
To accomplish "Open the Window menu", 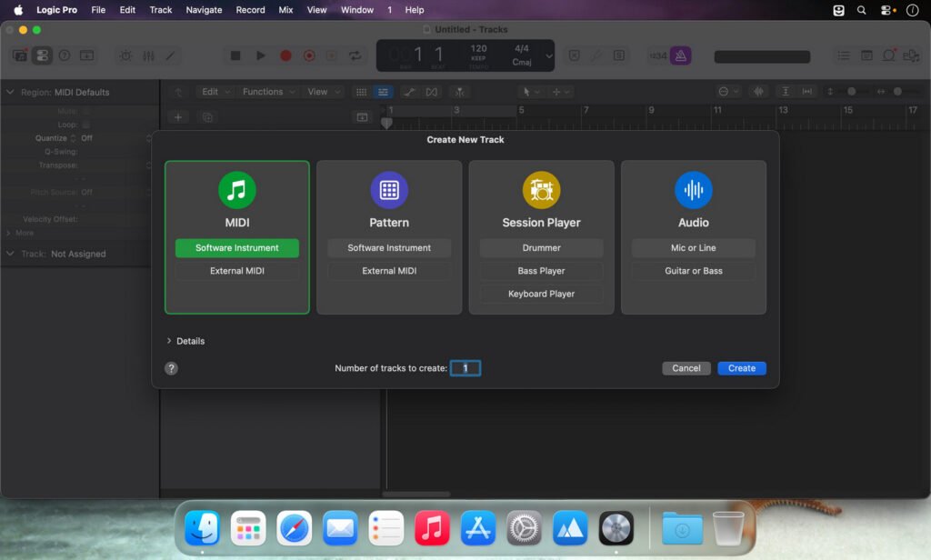I will (x=356, y=10).
